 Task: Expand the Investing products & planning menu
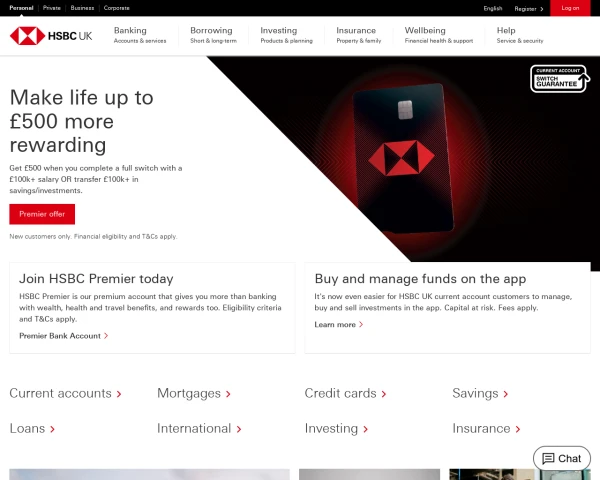(287, 35)
